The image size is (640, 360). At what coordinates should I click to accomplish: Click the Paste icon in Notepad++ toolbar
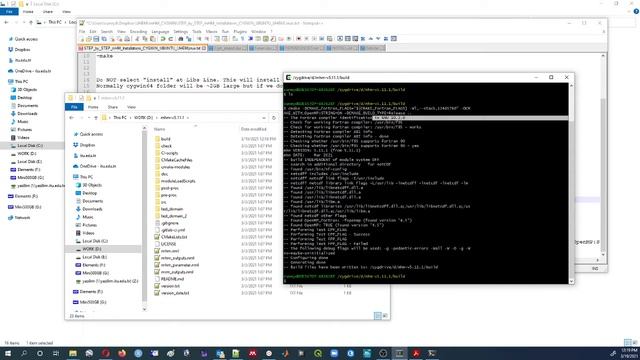153,39
